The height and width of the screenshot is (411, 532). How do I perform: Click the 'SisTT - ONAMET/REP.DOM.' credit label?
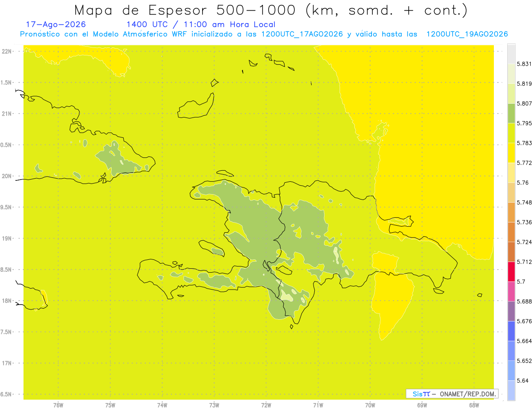(x=452, y=394)
